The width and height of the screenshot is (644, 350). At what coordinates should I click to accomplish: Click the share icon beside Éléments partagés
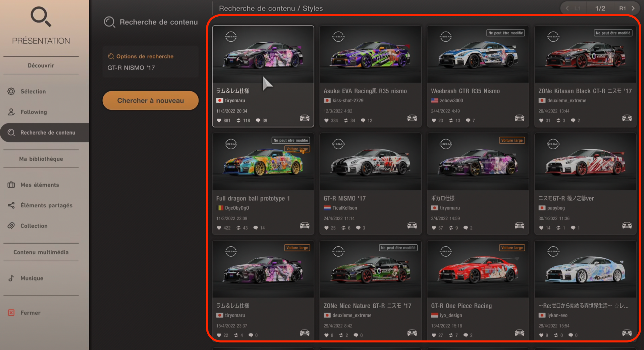11,205
